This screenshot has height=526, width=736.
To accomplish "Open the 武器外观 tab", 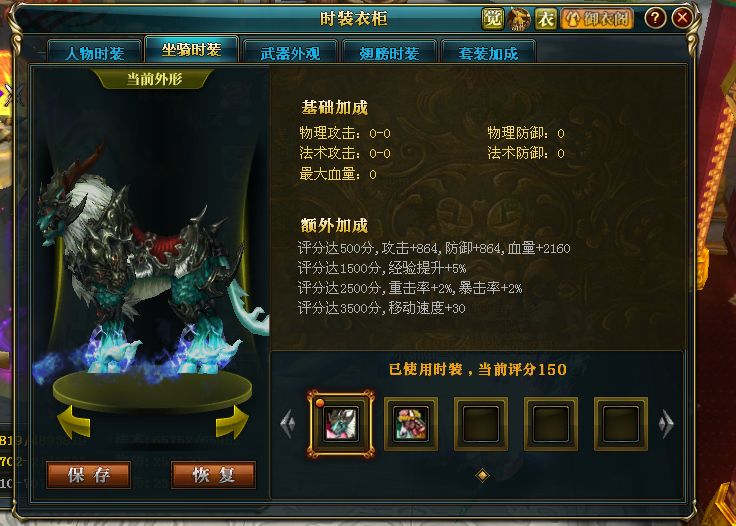I will point(290,52).
